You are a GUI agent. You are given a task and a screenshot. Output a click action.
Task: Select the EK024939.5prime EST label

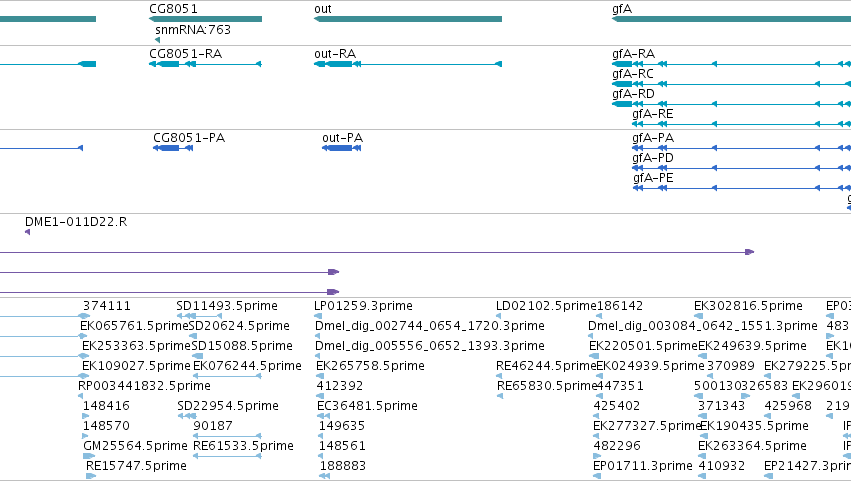(650, 366)
